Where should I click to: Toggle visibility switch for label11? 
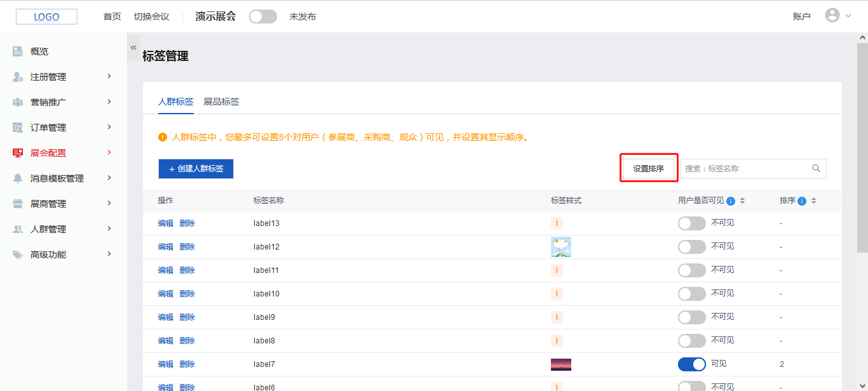pyautogui.click(x=692, y=270)
